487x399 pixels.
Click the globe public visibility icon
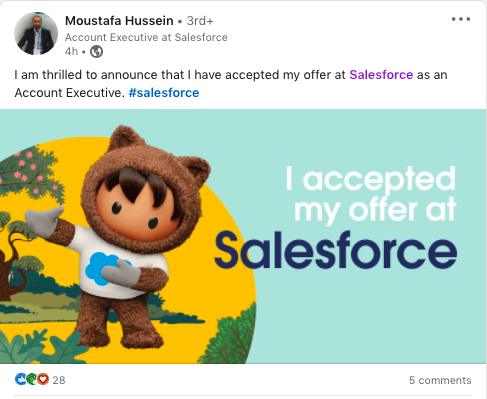96,52
